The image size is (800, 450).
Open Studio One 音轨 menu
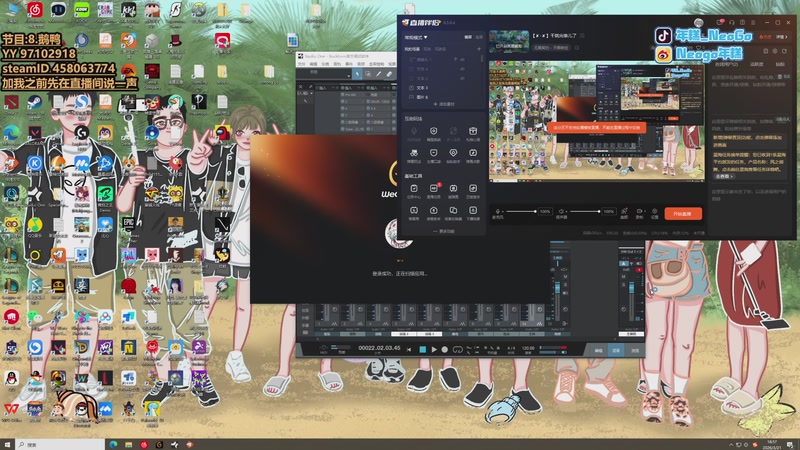pos(337,64)
